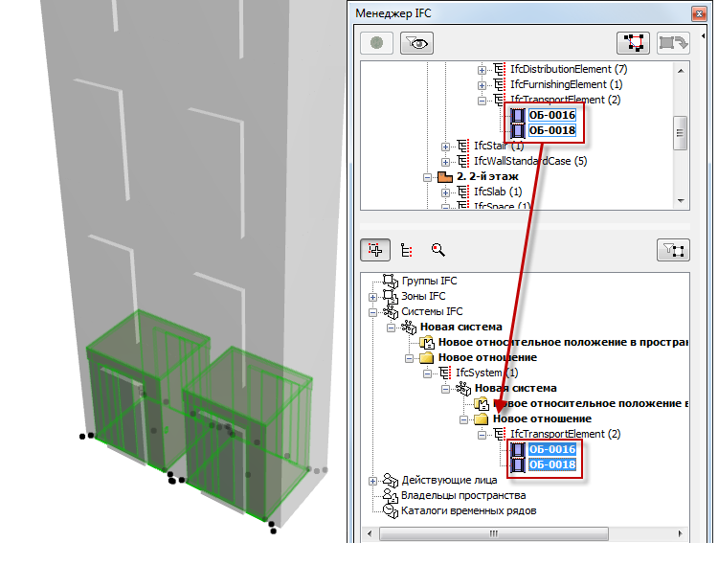
Task: Click the green dot button in IFC Manager toolbar
Action: tap(376, 43)
